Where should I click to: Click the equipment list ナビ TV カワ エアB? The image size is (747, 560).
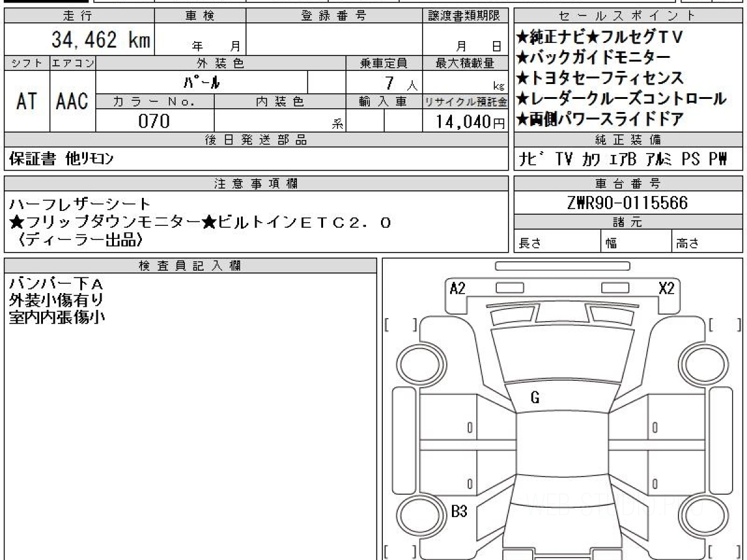(x=623, y=159)
